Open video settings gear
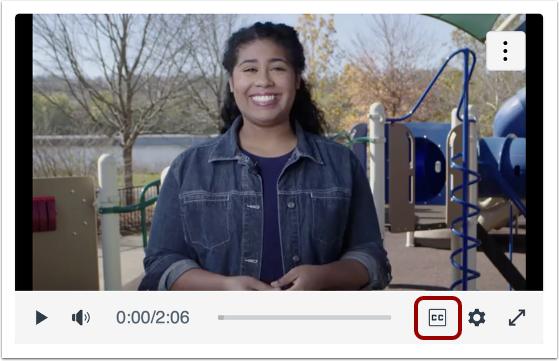Screen dimensions: 559x361 (x=477, y=318)
